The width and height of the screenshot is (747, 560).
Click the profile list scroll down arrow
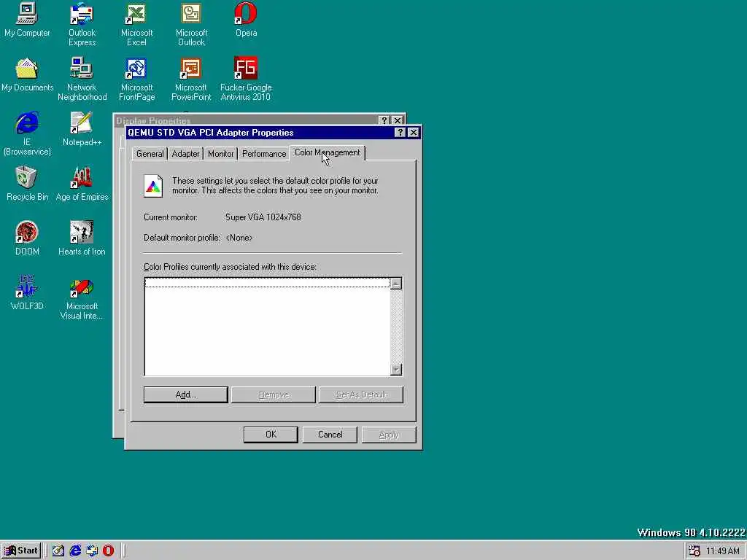396,370
